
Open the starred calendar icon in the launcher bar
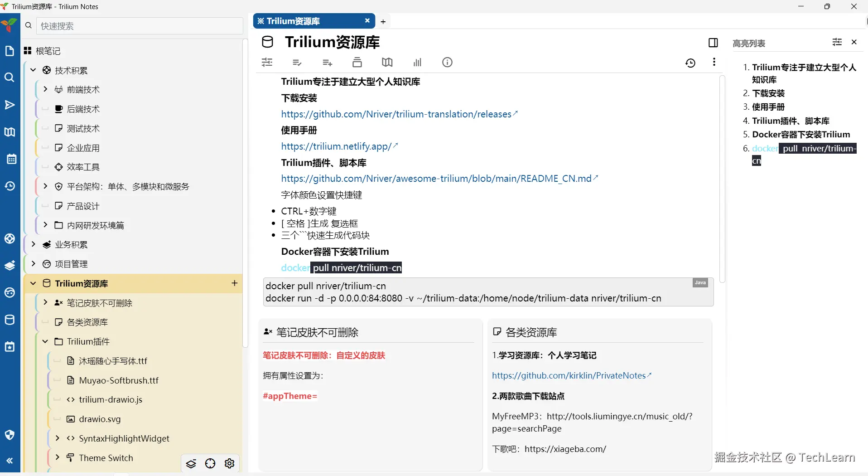(x=10, y=347)
